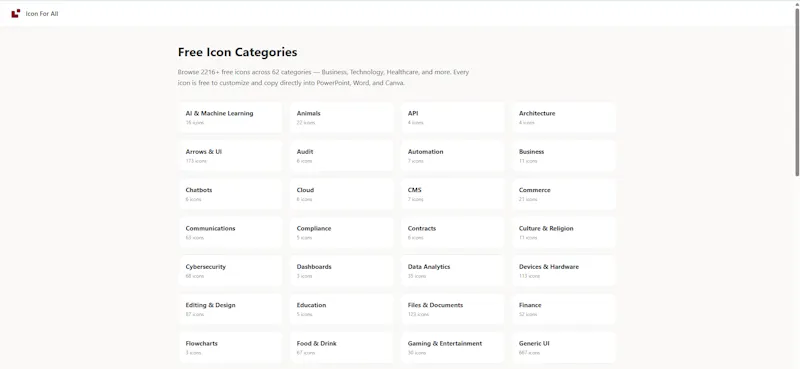The height and width of the screenshot is (369, 800).
Task: Open the Education category card
Action: pyautogui.click(x=341, y=309)
